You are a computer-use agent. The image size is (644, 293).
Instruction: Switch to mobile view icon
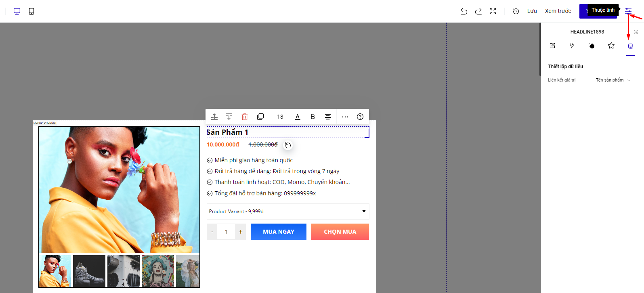click(x=31, y=11)
